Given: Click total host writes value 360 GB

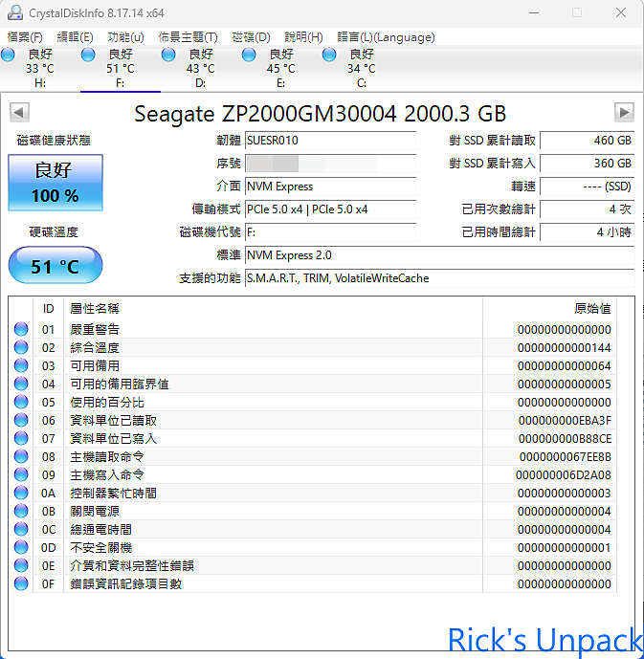Looking at the screenshot, I should pyautogui.click(x=588, y=164).
